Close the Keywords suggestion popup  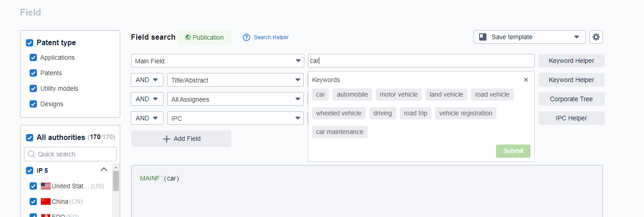coord(526,80)
